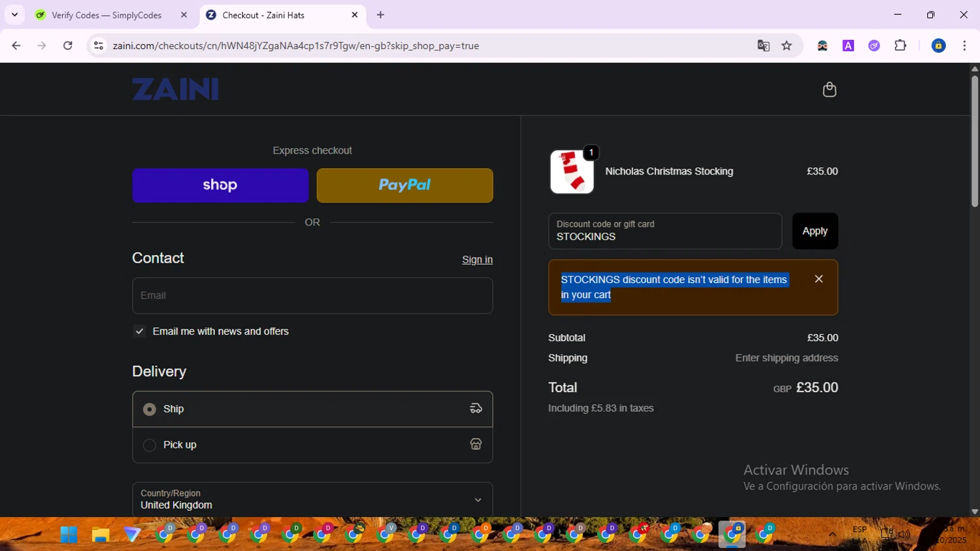Open a new browser tab

(x=380, y=15)
